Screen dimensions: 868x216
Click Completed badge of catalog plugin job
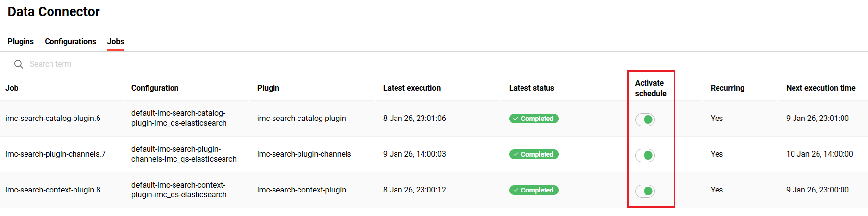coord(534,119)
